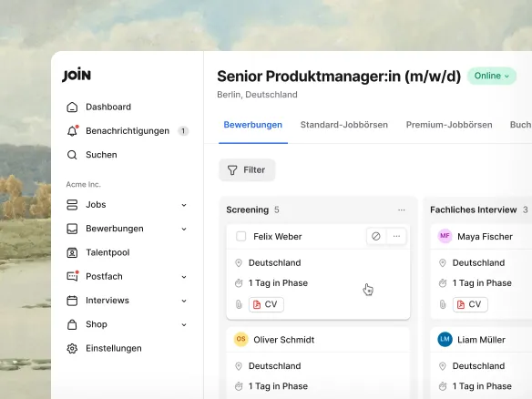Image resolution: width=532 pixels, height=399 pixels.
Task: Switch to the Premium-Jobbörsen tab
Action: tap(449, 125)
